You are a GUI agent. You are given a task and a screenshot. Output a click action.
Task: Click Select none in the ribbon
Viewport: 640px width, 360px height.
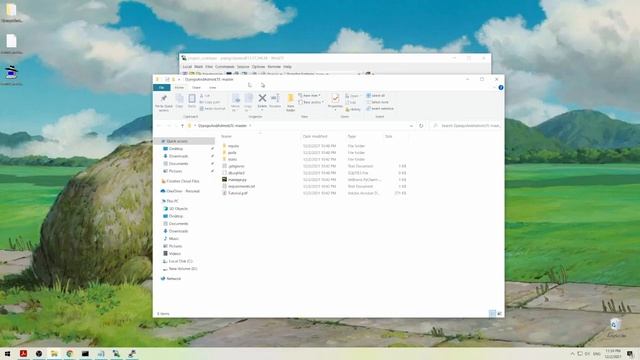(377, 102)
